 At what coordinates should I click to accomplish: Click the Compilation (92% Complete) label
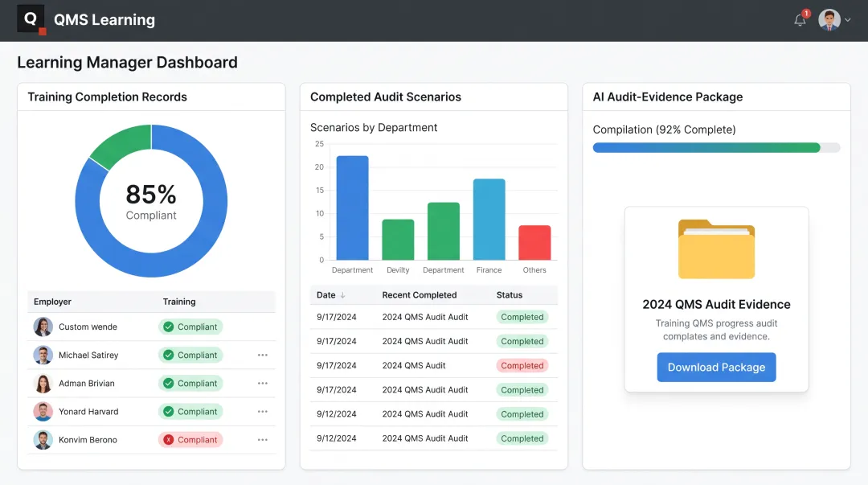(x=665, y=129)
